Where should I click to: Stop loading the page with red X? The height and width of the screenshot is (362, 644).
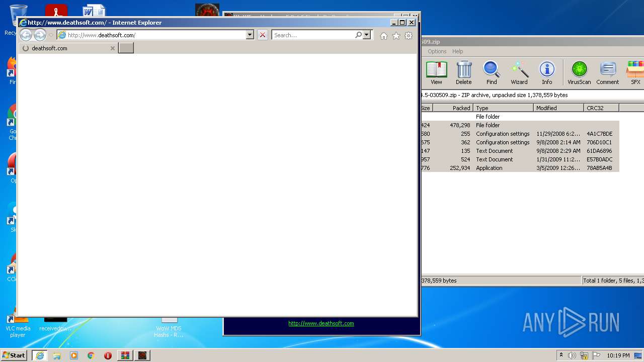(262, 35)
